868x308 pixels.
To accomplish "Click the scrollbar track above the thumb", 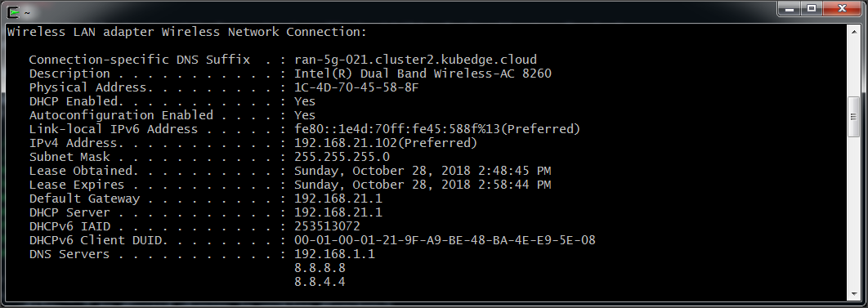I will (853, 66).
